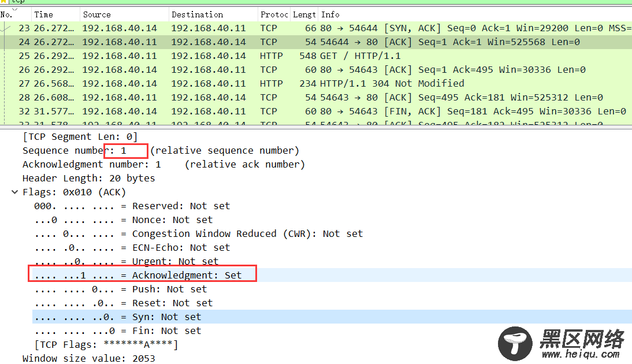This screenshot has height=364, width=632.
Task: Sort packets by the Time column header
Action: [55, 14]
